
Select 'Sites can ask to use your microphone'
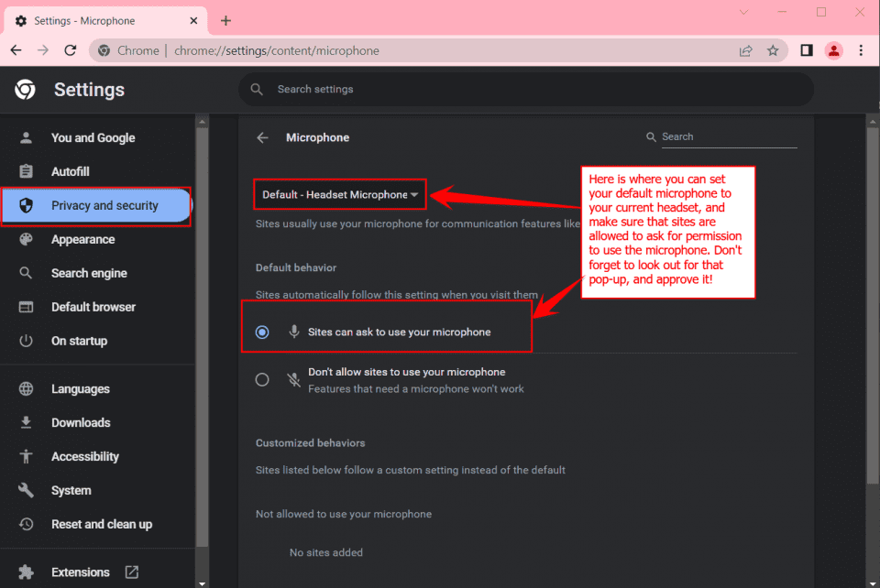tap(263, 332)
